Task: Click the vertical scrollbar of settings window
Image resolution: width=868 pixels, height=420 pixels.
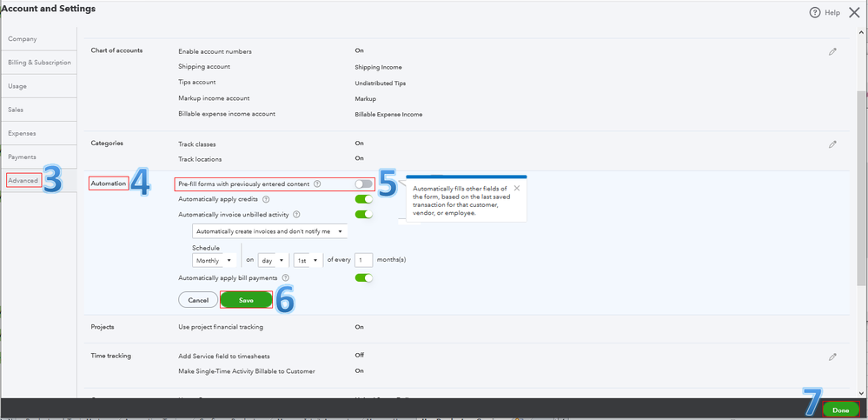Action: tap(862, 189)
